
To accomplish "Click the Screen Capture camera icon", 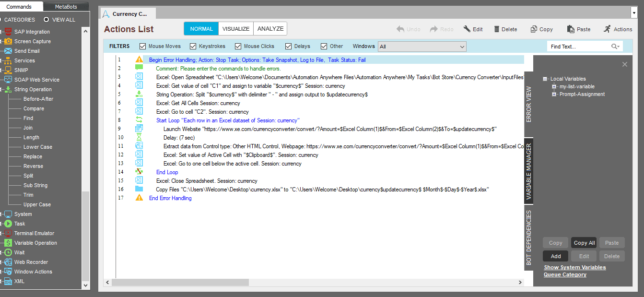I will pos(8,41).
